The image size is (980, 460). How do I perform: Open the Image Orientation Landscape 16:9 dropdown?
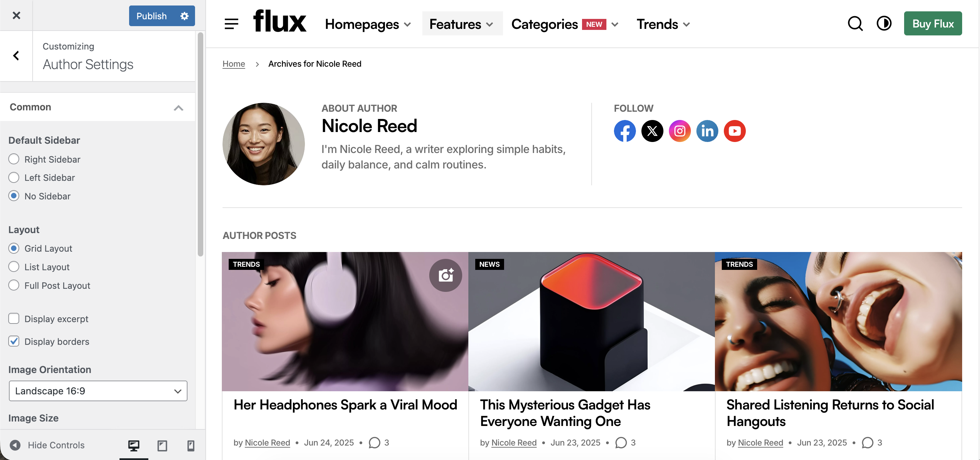(98, 391)
